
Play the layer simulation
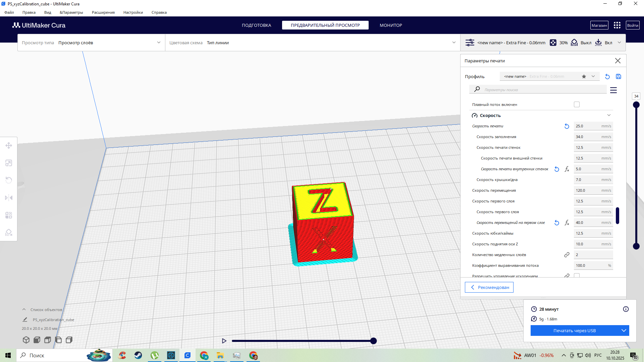pos(224,341)
